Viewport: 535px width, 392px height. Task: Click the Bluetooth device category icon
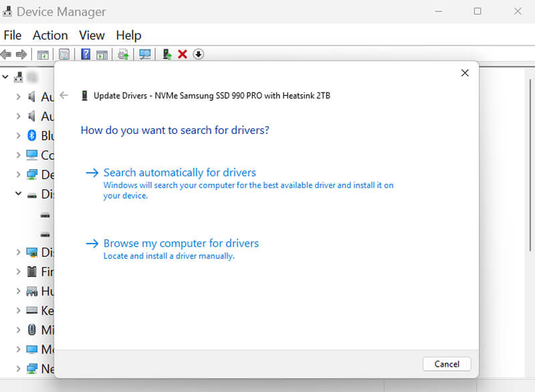pyautogui.click(x=32, y=135)
